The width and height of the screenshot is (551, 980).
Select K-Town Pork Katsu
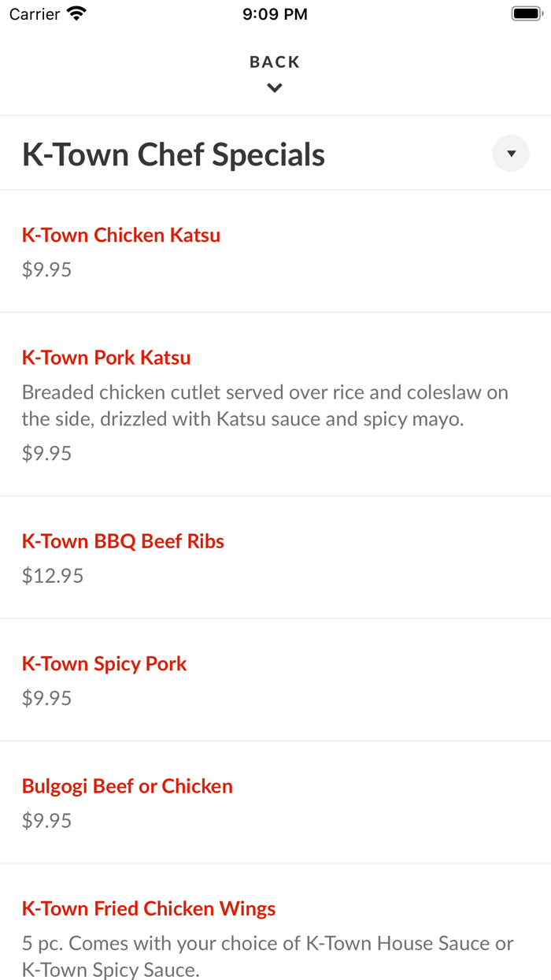coord(106,357)
